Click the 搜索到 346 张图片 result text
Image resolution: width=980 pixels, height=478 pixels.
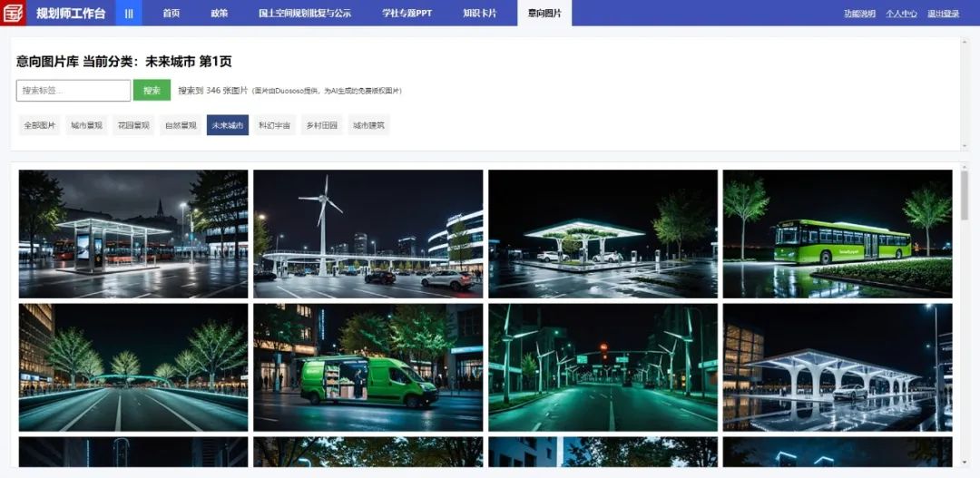coord(213,91)
